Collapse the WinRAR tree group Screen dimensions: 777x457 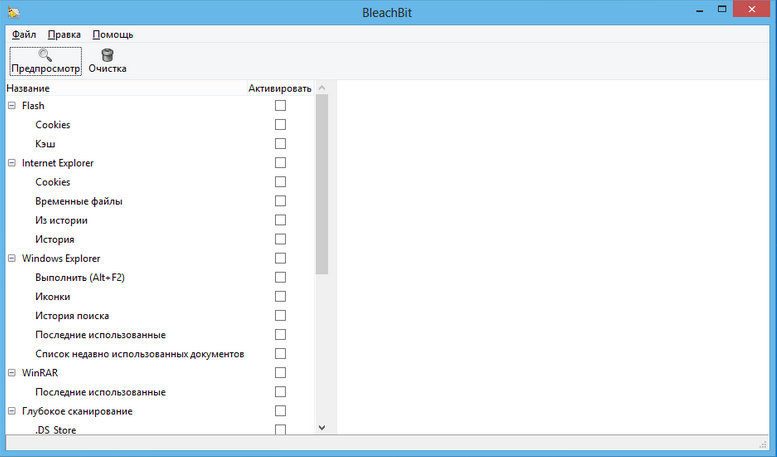[12, 373]
